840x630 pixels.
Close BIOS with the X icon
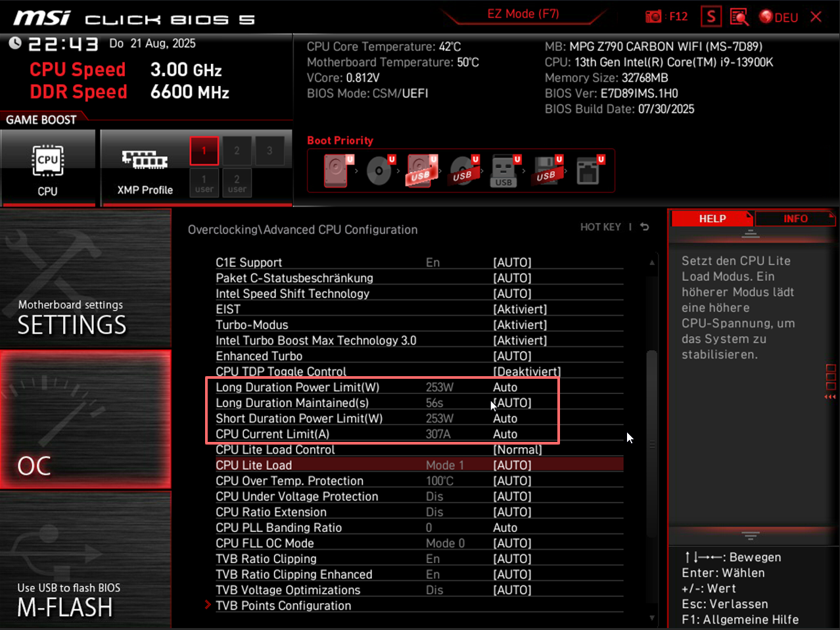click(816, 16)
